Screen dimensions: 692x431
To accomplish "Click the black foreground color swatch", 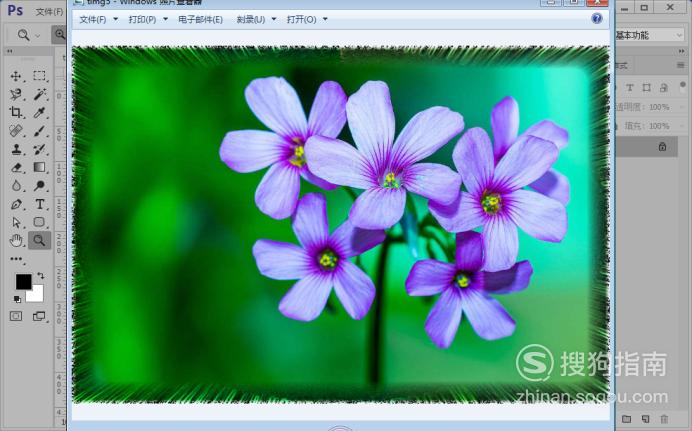I will click(23, 281).
